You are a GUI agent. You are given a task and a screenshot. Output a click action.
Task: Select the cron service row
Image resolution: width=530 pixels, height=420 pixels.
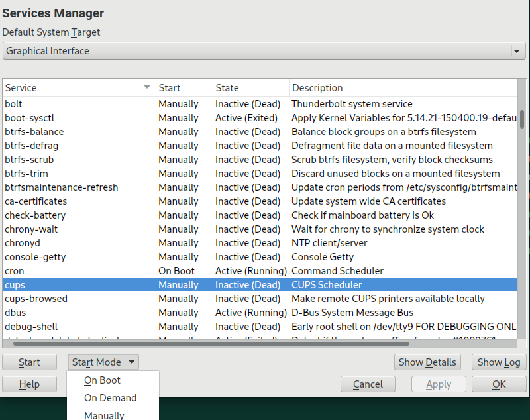15,271
